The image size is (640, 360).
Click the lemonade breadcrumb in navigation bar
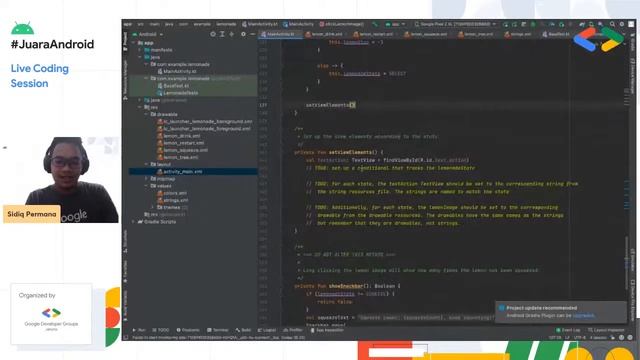(226, 24)
